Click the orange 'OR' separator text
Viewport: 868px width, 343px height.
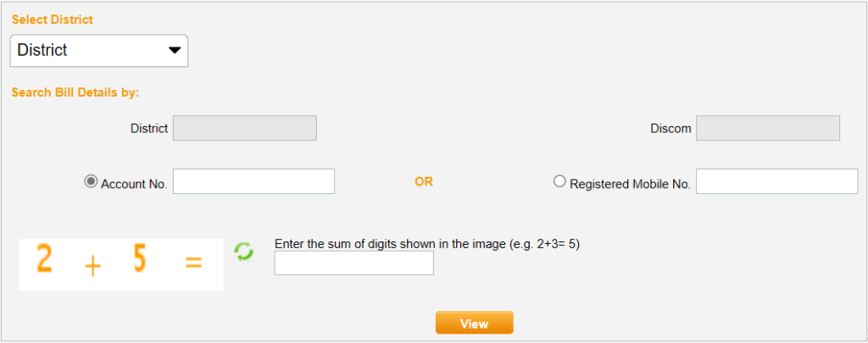[x=423, y=181]
